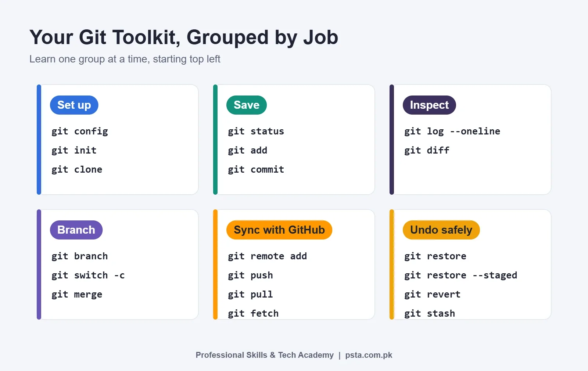The width and height of the screenshot is (588, 371).
Task: Select the 'git diff' command text
Action: (427, 151)
